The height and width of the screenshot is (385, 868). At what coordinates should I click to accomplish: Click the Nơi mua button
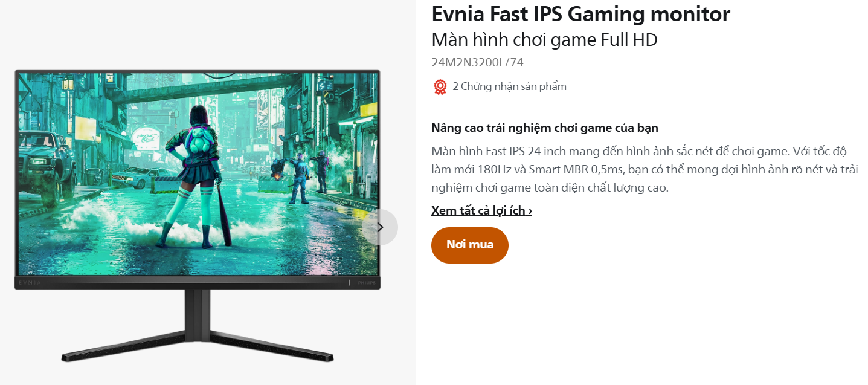[470, 245]
